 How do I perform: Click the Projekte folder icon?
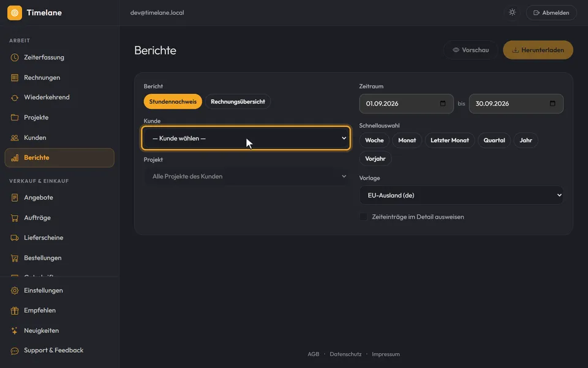(x=15, y=118)
